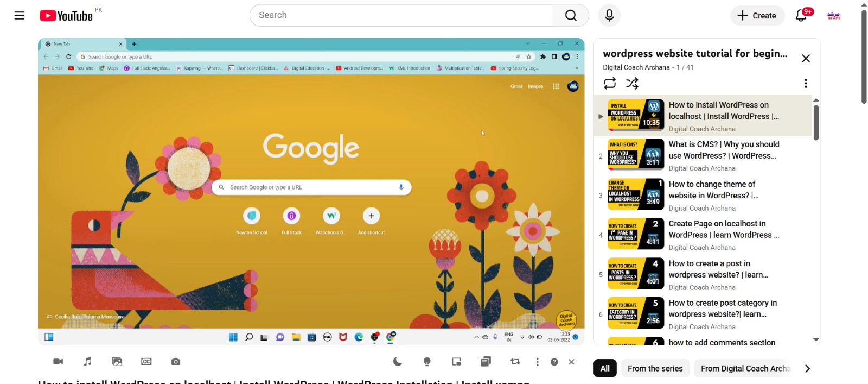The width and height of the screenshot is (868, 384).
Task: Open the 3:11 'What is CMS' thumbnail
Action: tap(636, 154)
